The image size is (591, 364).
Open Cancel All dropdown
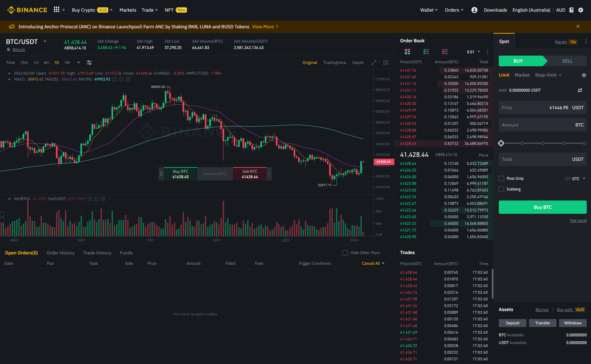[x=373, y=264]
